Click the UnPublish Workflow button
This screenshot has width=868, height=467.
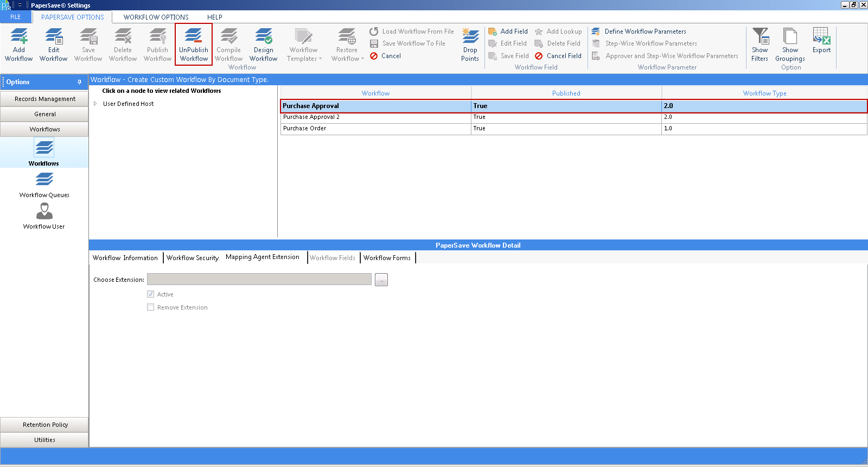(x=194, y=45)
